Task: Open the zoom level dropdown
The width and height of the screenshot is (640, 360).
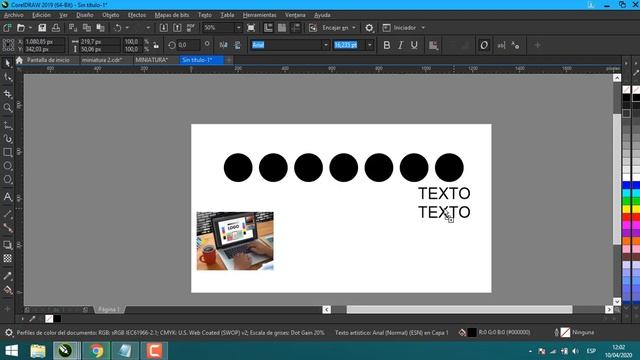Action: point(238,28)
